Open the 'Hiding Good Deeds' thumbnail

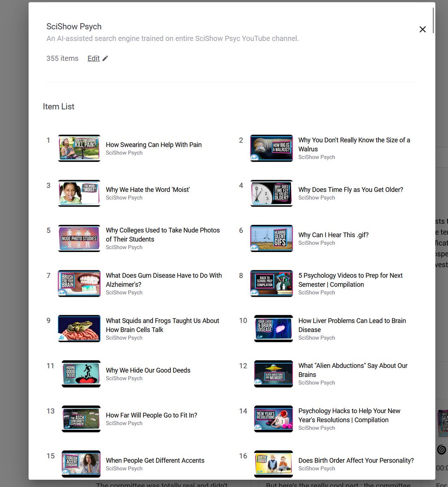coord(81,374)
